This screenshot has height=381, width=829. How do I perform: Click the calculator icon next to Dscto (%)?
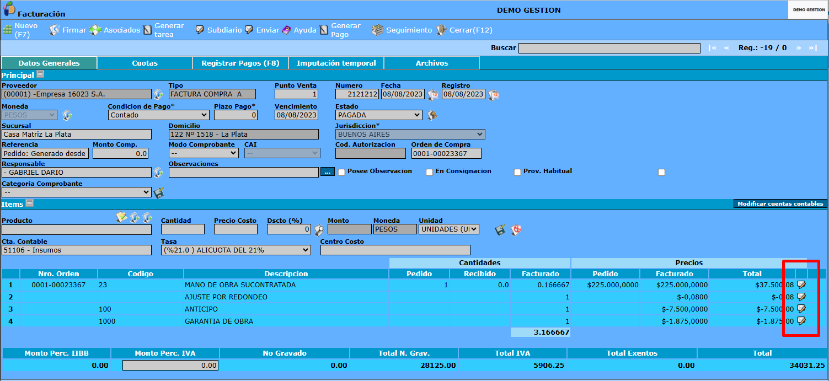[318, 229]
